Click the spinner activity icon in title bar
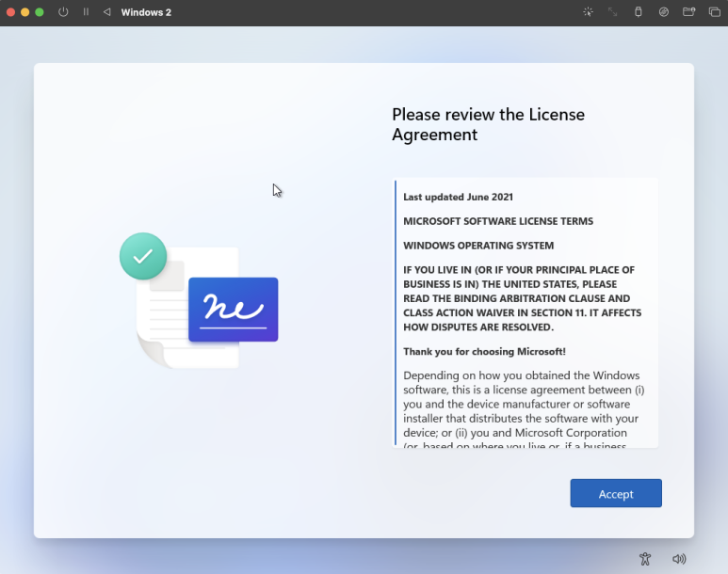Viewport: 728px width, 574px height. pyautogui.click(x=588, y=12)
